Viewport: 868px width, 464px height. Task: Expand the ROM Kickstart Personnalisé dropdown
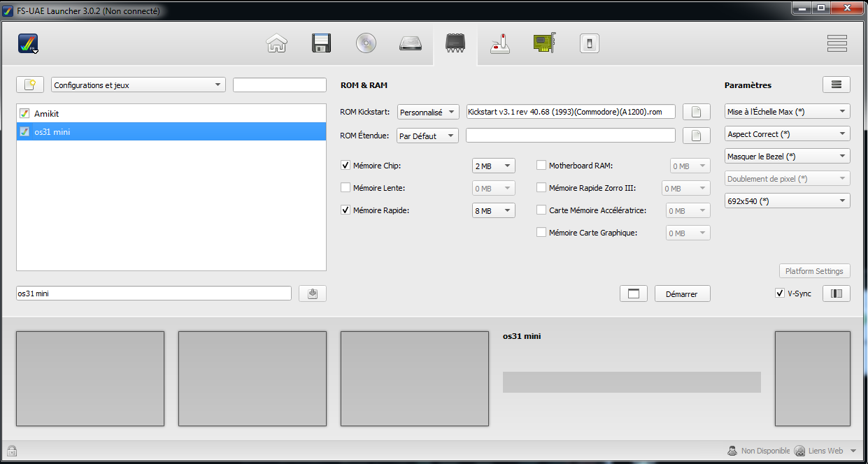[x=427, y=112]
